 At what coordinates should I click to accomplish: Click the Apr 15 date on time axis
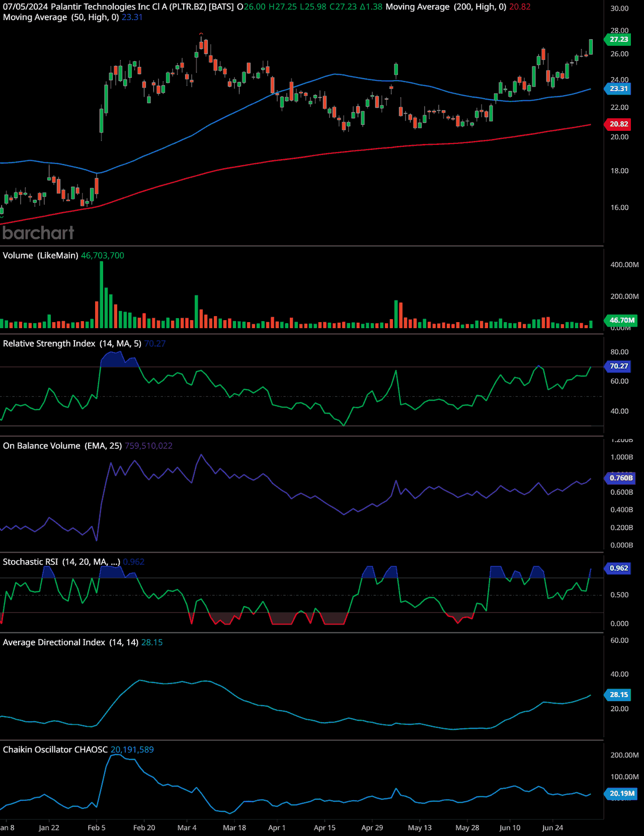325,827
